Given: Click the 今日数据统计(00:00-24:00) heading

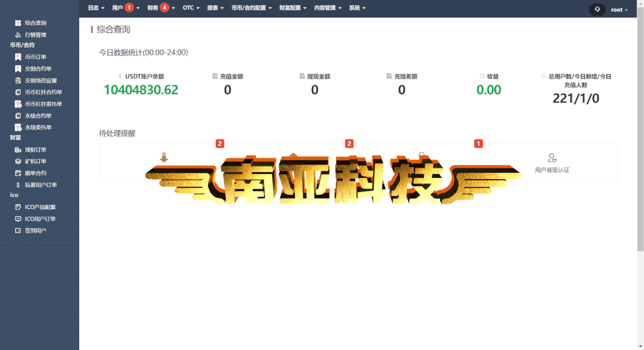Looking at the screenshot, I should pos(143,53).
